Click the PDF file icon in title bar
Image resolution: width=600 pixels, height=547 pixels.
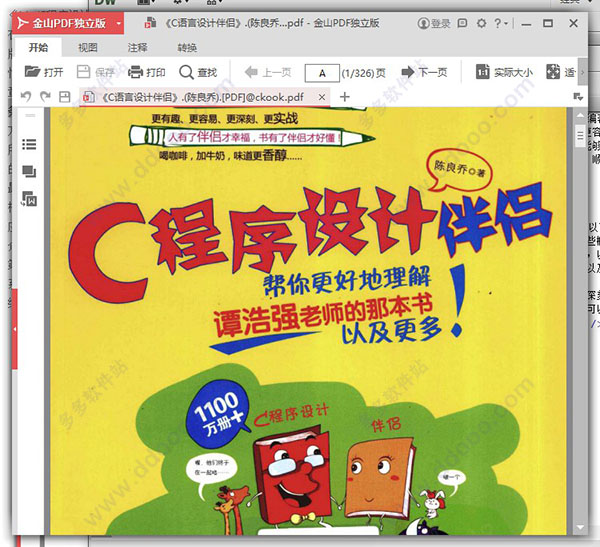[x=150, y=23]
